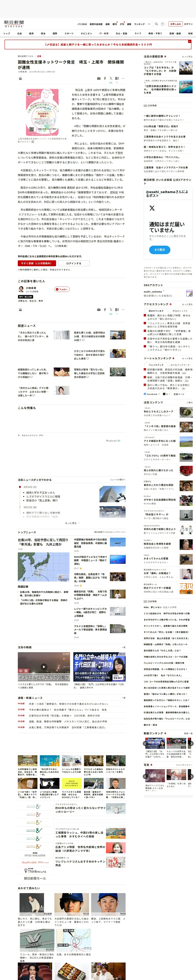Click author avatar of 小林未来
196x980 pixels.
click(x=21, y=289)
